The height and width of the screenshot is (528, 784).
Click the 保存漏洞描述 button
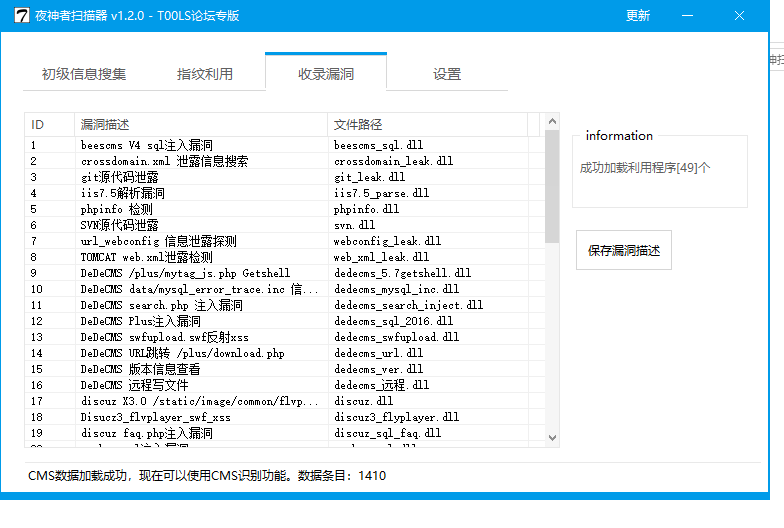[624, 251]
